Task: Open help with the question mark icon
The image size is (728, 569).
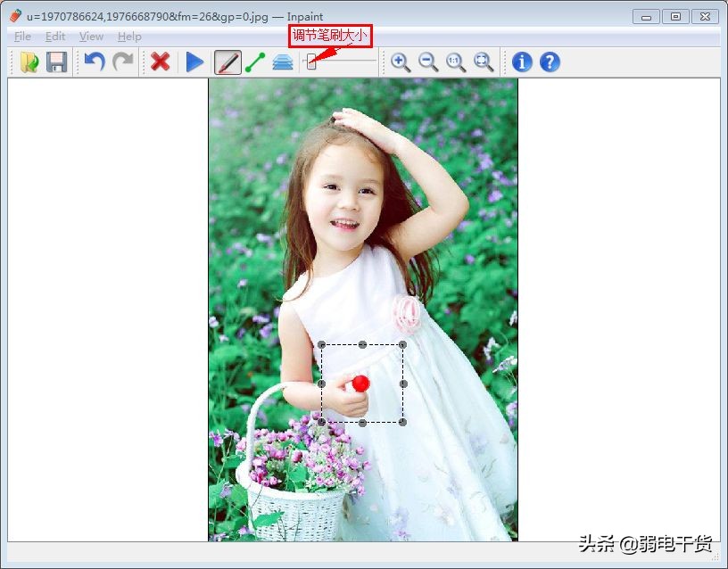Action: [550, 62]
